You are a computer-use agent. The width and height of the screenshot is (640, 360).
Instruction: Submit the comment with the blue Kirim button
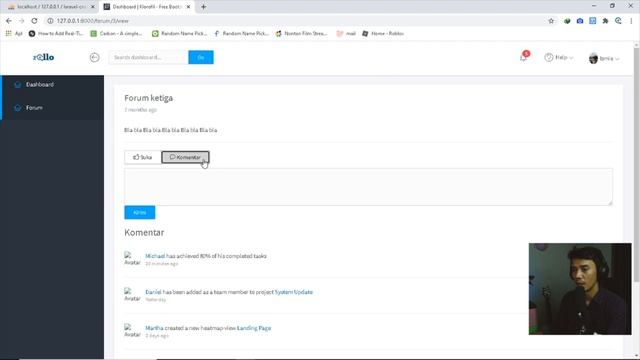[x=140, y=212]
